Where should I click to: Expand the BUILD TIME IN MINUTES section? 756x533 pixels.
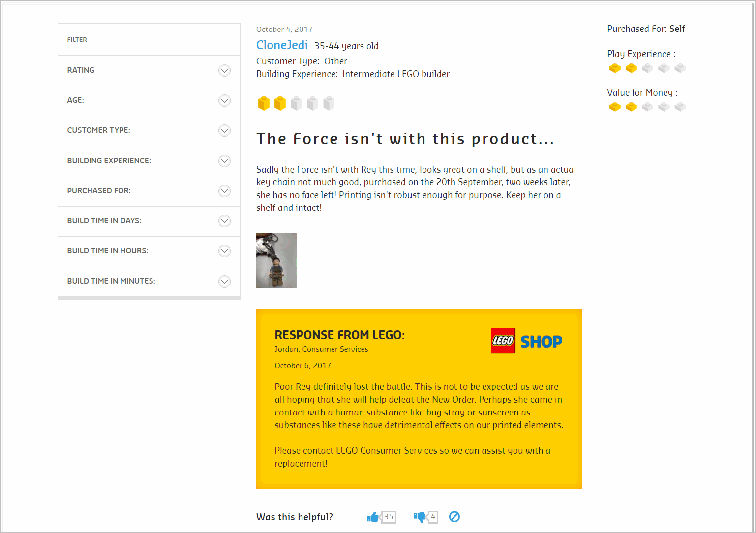click(224, 281)
